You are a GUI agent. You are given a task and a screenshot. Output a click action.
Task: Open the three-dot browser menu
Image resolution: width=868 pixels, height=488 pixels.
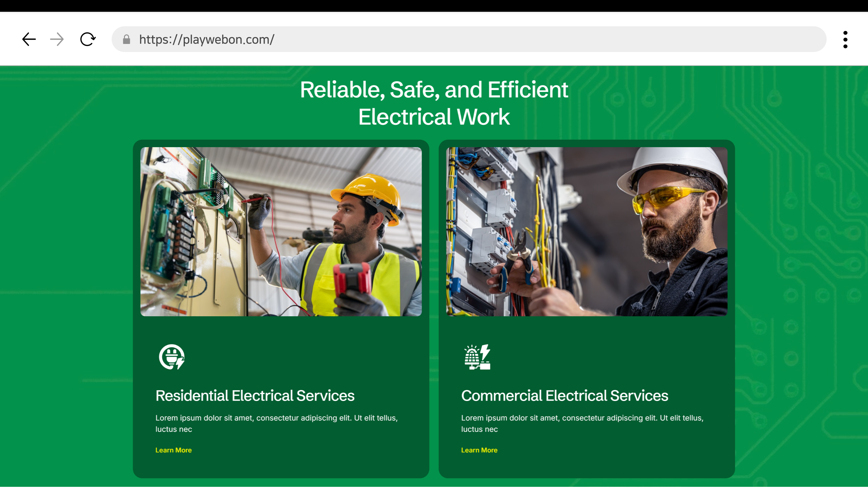(845, 40)
